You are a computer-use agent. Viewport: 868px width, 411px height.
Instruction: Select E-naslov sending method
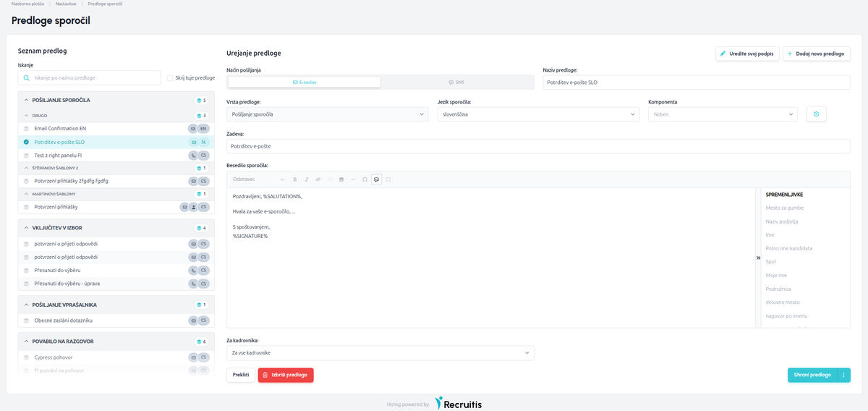tap(305, 82)
